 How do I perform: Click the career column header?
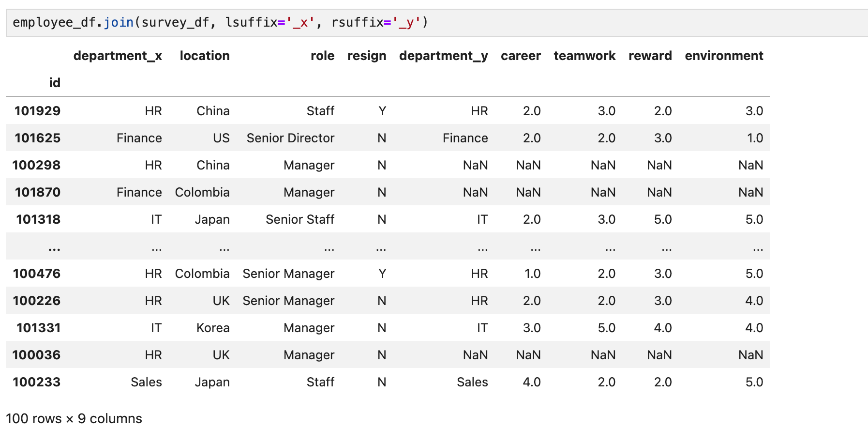coord(521,56)
